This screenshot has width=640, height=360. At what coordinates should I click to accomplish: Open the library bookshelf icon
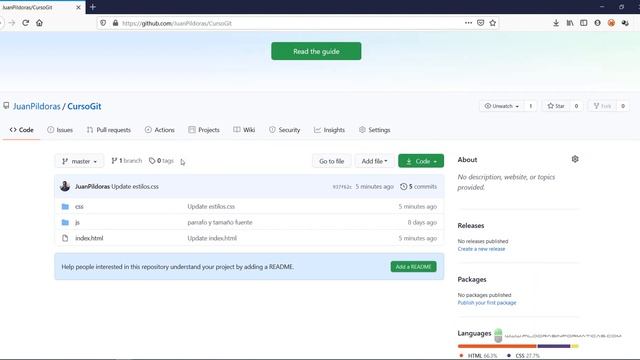click(570, 23)
